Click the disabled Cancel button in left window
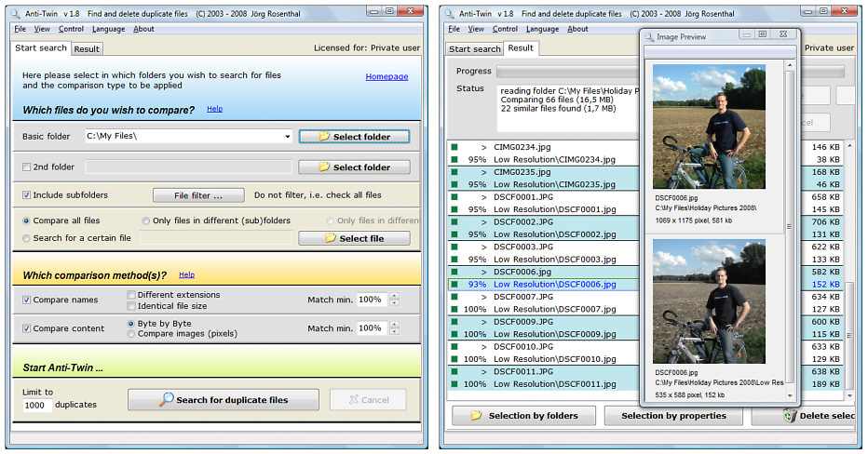This screenshot has width=868, height=454. tap(368, 399)
